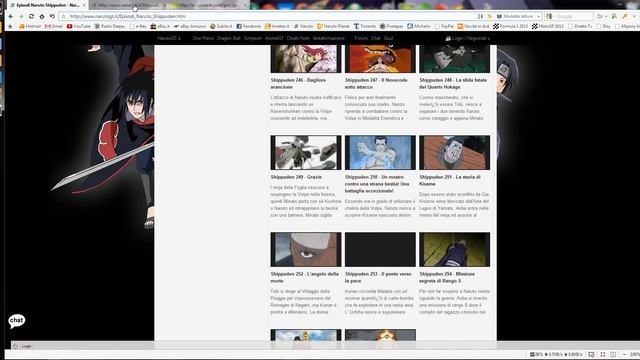Click the browser back arrow

[11, 16]
